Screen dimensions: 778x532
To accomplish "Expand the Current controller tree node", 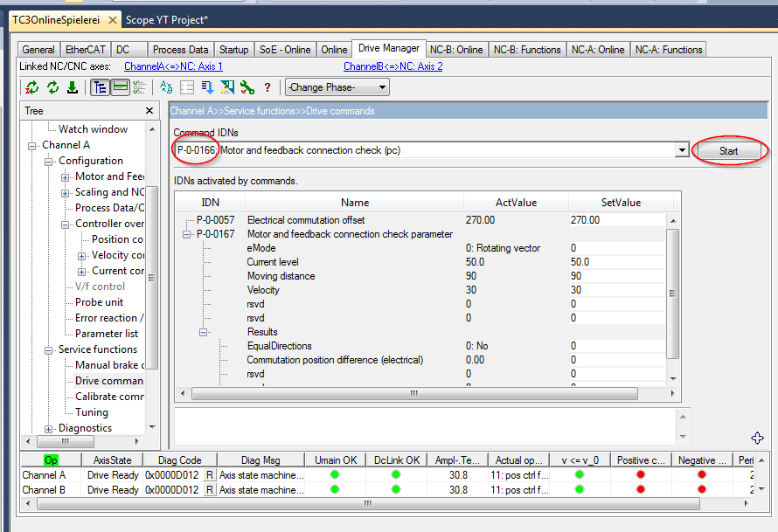I will coord(81,272).
